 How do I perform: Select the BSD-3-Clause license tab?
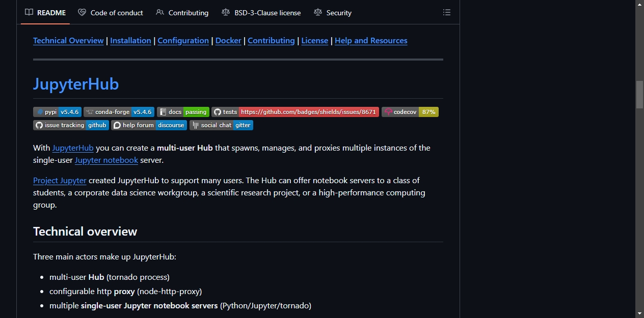[x=261, y=13]
